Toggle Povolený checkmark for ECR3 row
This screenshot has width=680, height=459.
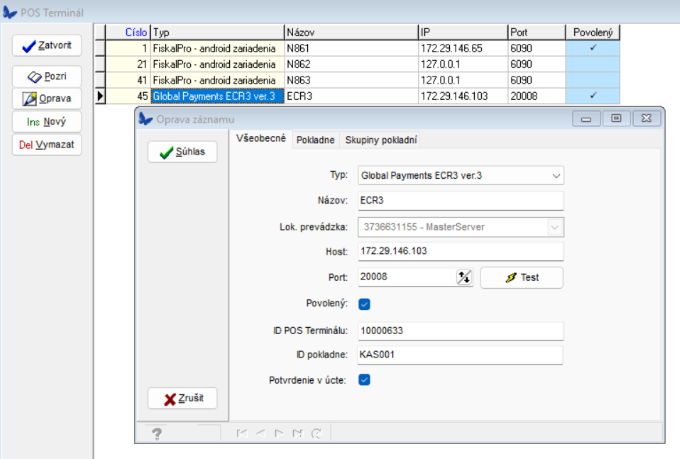pyautogui.click(x=592, y=96)
